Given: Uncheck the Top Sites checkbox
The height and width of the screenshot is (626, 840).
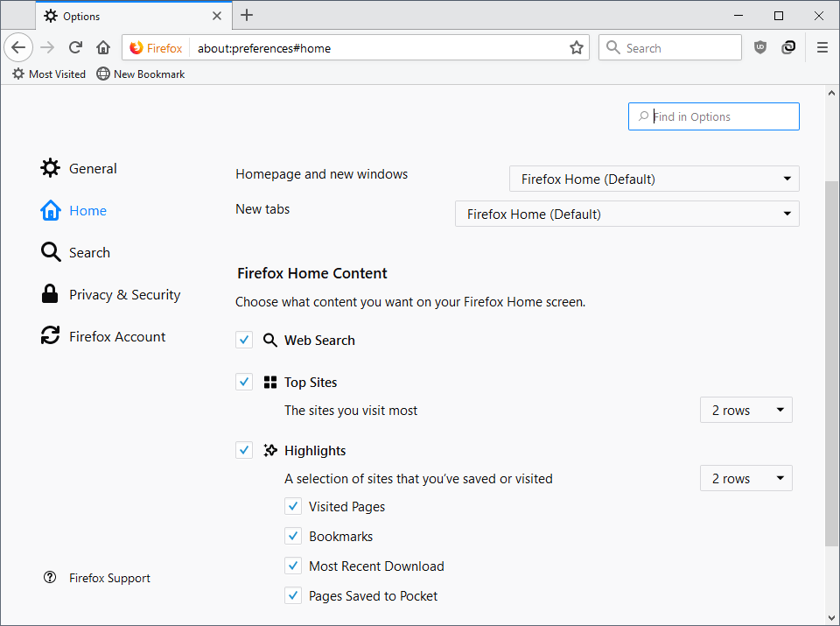Looking at the screenshot, I should click(x=244, y=382).
